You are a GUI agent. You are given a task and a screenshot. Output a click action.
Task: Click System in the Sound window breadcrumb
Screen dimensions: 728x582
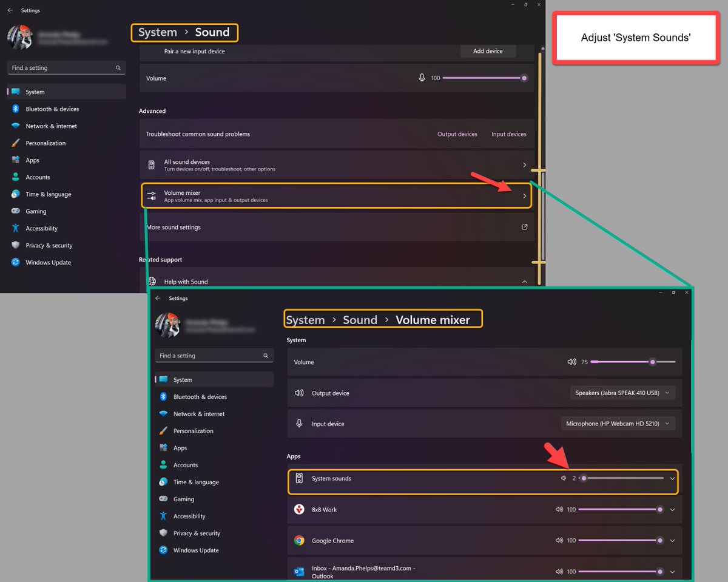click(x=158, y=32)
